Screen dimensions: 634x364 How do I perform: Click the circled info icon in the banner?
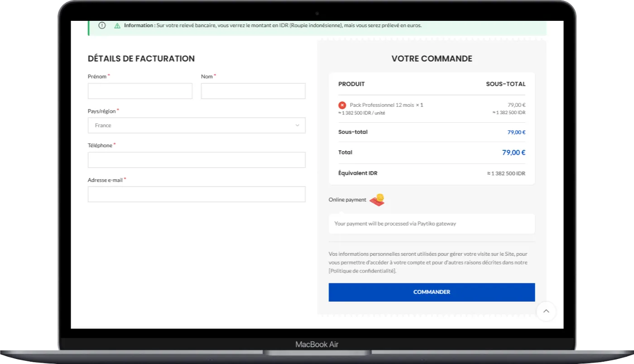(x=102, y=25)
